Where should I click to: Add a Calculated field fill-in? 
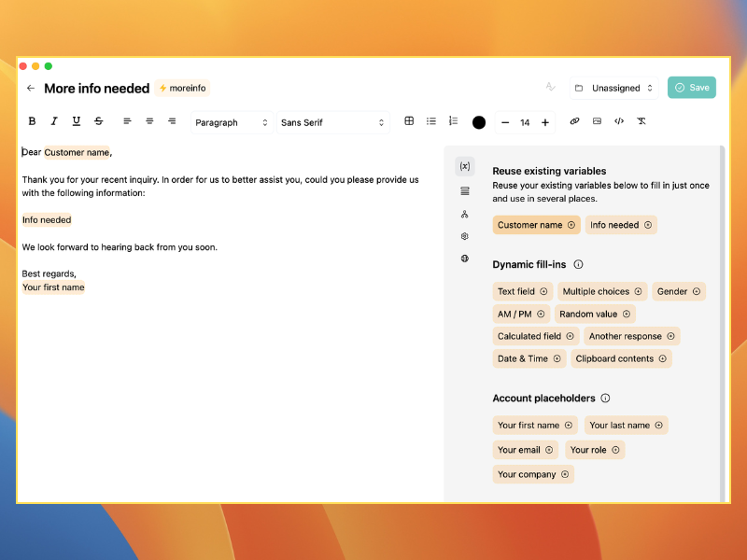536,336
